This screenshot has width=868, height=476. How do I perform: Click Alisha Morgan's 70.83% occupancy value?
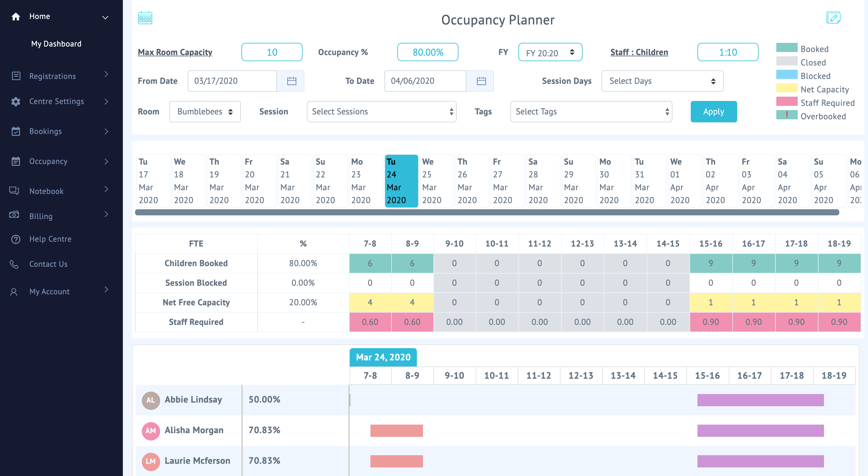[x=264, y=430]
